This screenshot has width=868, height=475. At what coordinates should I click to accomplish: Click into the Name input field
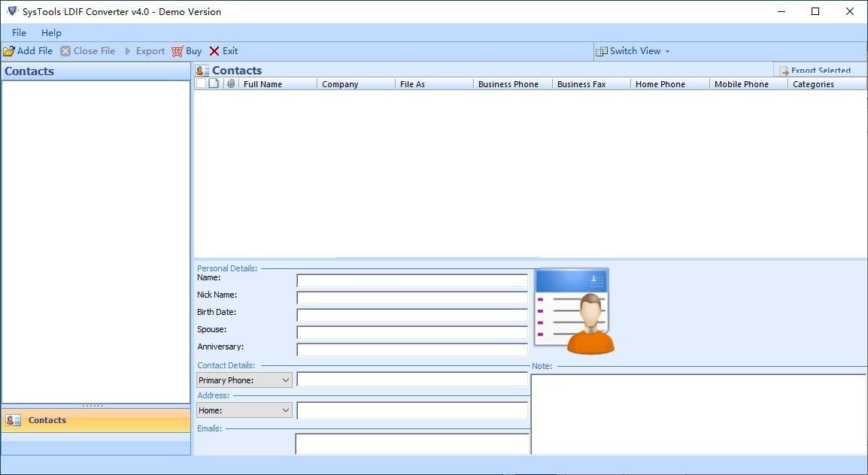coord(412,280)
